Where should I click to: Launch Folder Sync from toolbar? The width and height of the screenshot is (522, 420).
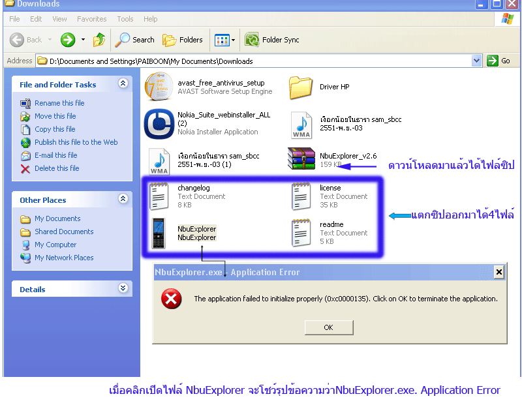[272, 40]
